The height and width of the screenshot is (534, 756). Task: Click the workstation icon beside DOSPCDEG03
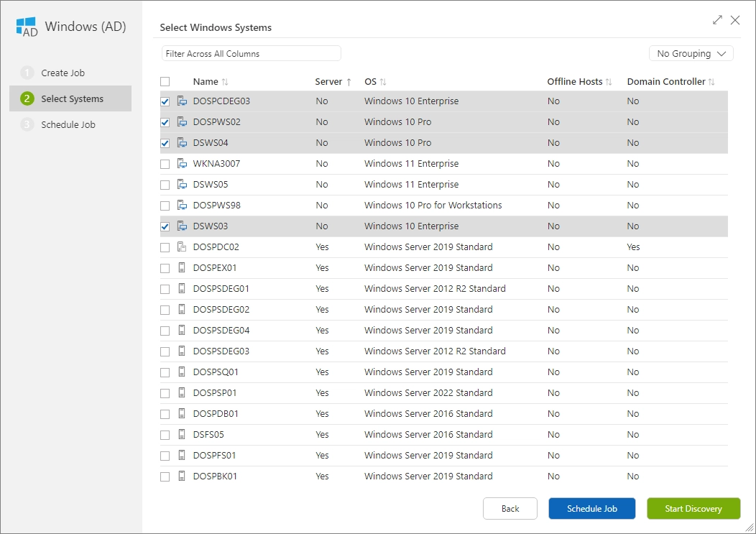[x=182, y=101]
